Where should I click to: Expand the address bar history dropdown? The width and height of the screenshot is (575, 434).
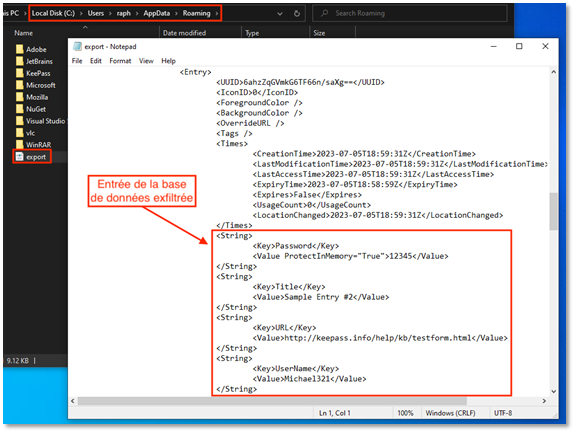click(x=280, y=14)
